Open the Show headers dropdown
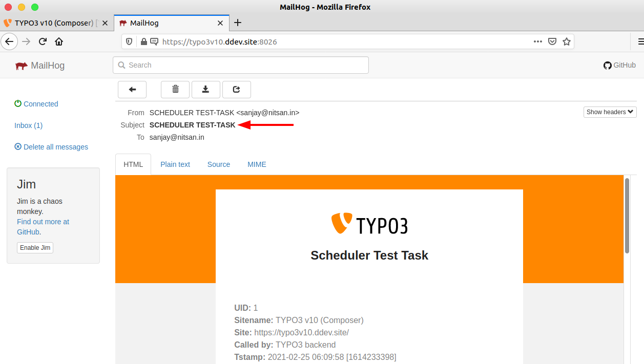Image resolution: width=644 pixels, height=364 pixels. [610, 112]
